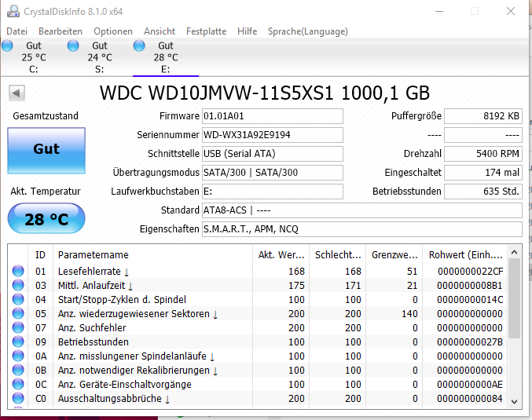The height and width of the screenshot is (420, 532).
Task: Click the CrystalDiskInfo app icon in title bar
Action: tap(13, 12)
